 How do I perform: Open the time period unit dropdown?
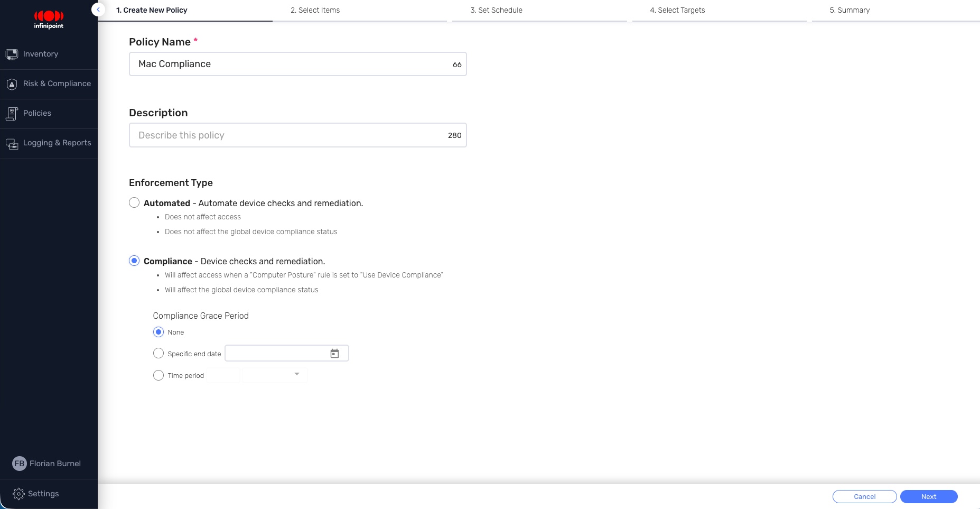point(275,374)
